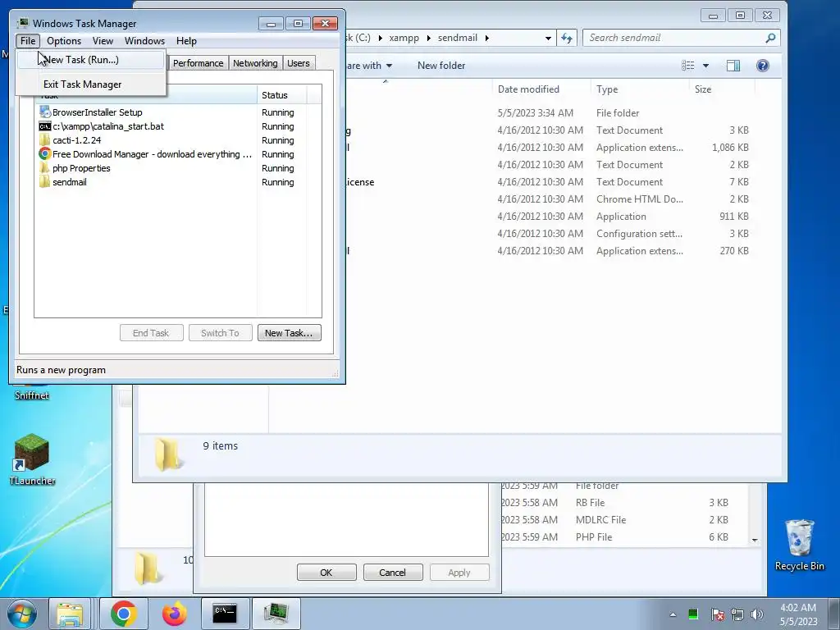The width and height of the screenshot is (840, 630).
Task: Expand the arrow before xampp breadcrumb
Action: point(380,38)
